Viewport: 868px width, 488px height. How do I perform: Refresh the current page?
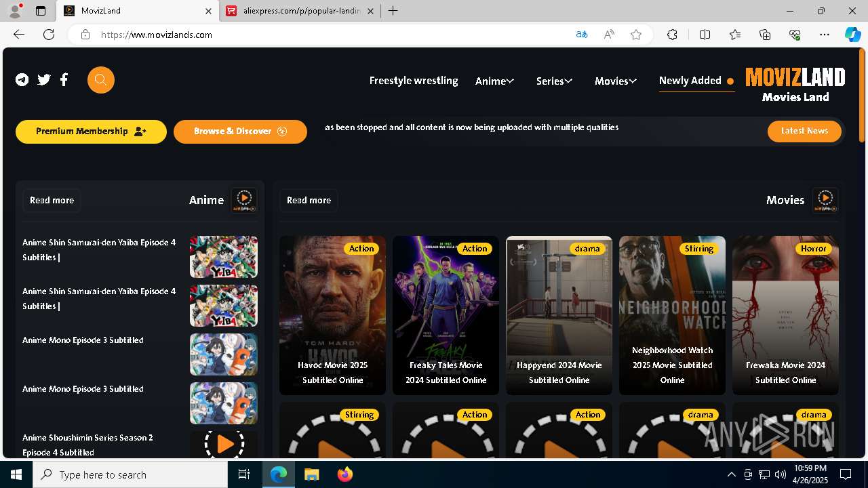[x=49, y=35]
